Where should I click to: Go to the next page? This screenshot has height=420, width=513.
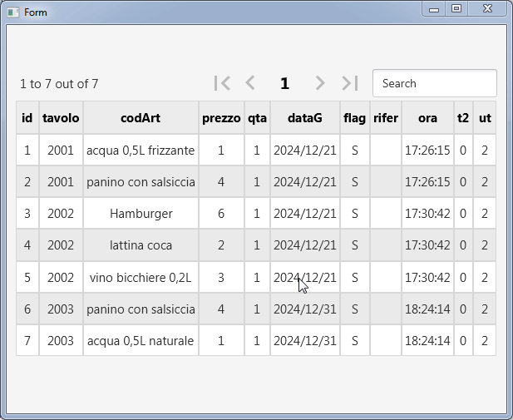click(x=319, y=83)
